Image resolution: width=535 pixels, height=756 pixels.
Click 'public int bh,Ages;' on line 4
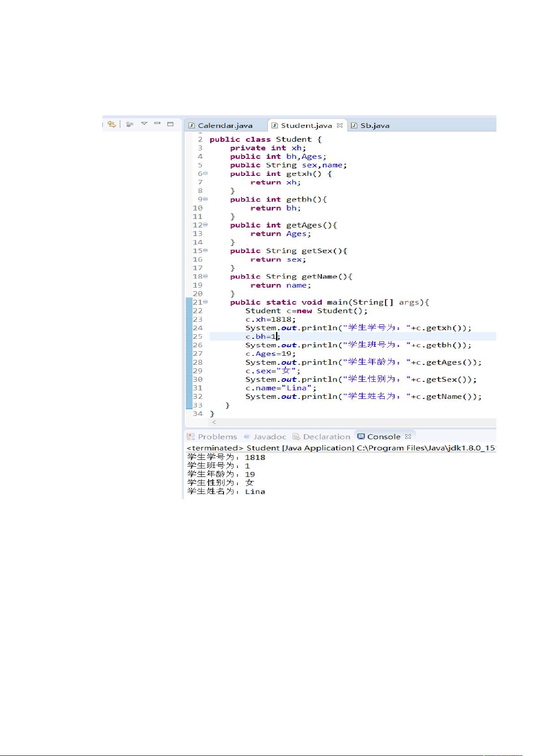278,157
